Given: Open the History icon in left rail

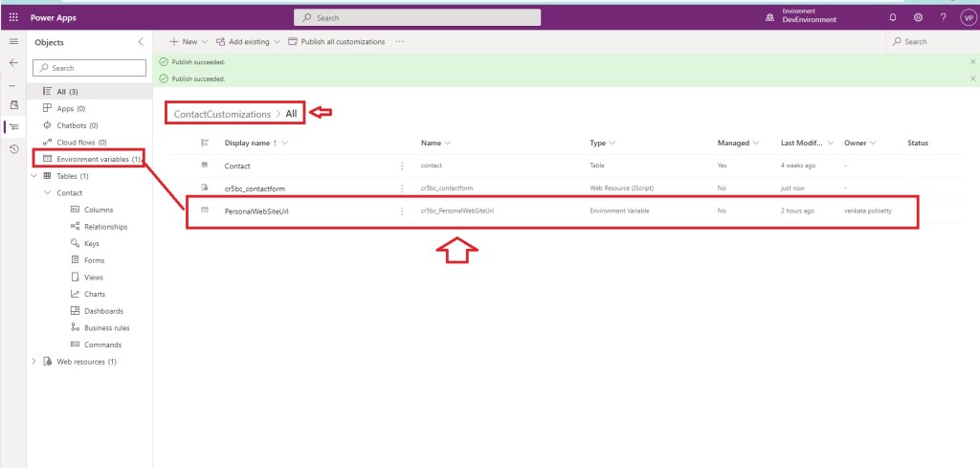Looking at the screenshot, I should tap(13, 148).
